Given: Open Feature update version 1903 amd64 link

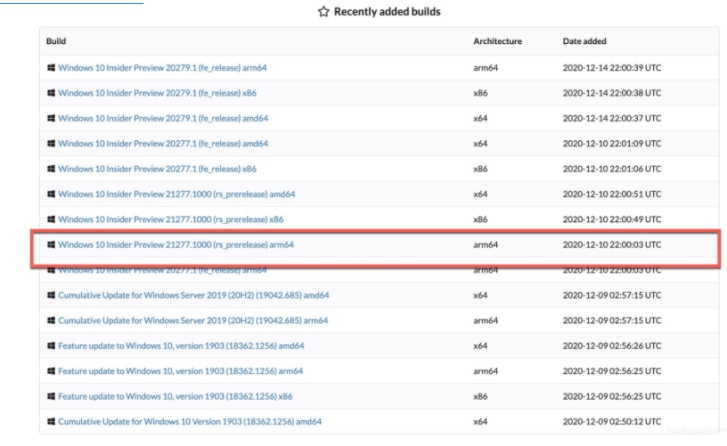Looking at the screenshot, I should 179,345.
